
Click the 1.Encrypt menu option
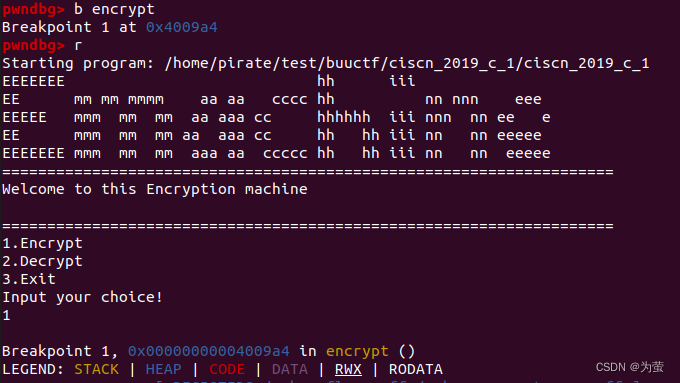click(42, 243)
